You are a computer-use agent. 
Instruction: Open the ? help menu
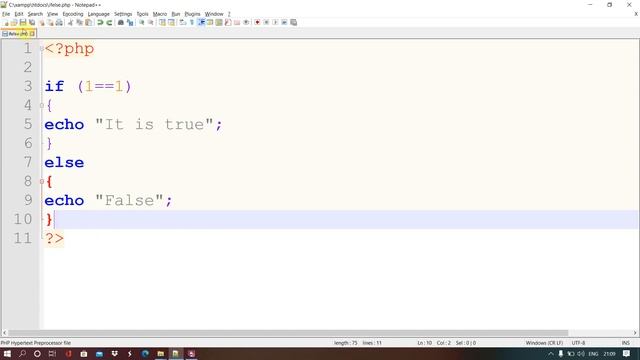pyautogui.click(x=229, y=14)
